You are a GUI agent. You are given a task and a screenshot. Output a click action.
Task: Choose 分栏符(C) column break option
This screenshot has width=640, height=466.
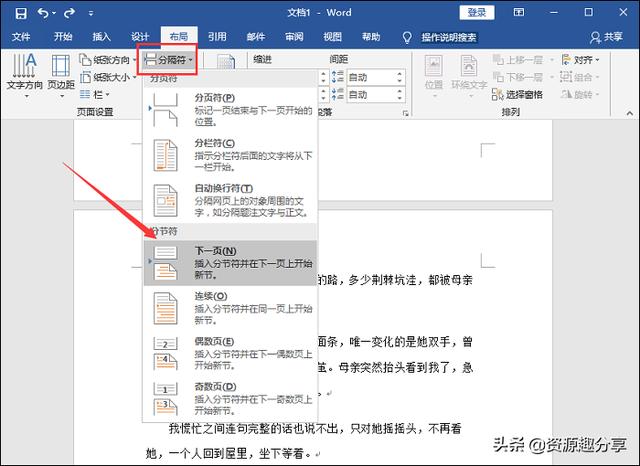pyautogui.click(x=230, y=155)
